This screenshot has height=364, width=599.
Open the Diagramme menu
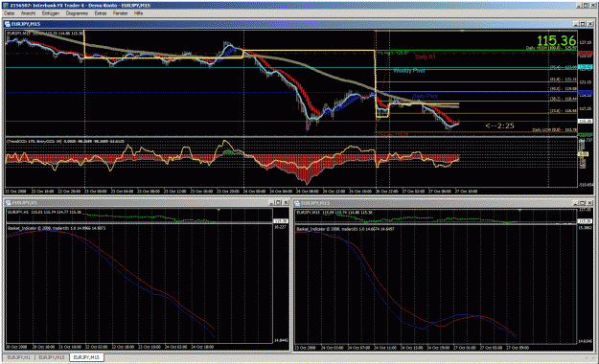[x=77, y=13]
